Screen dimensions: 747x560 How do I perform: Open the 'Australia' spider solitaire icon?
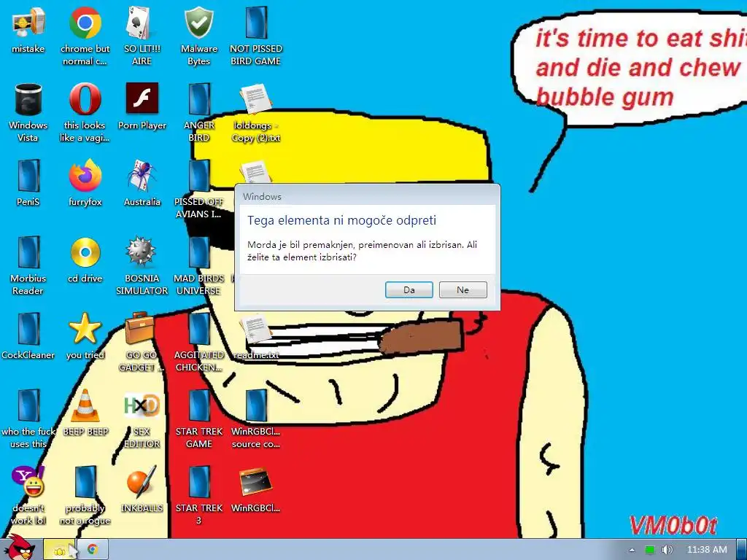tap(142, 183)
